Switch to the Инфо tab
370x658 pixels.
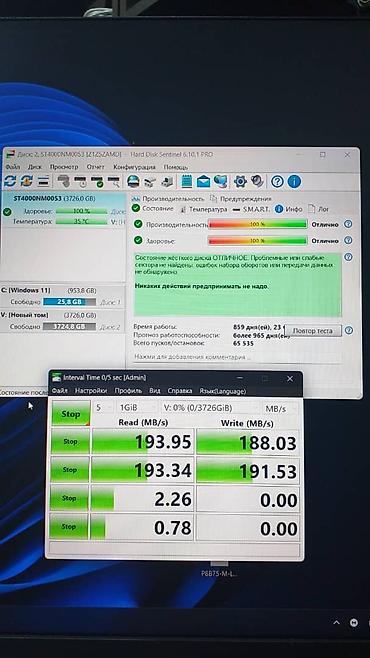point(289,209)
